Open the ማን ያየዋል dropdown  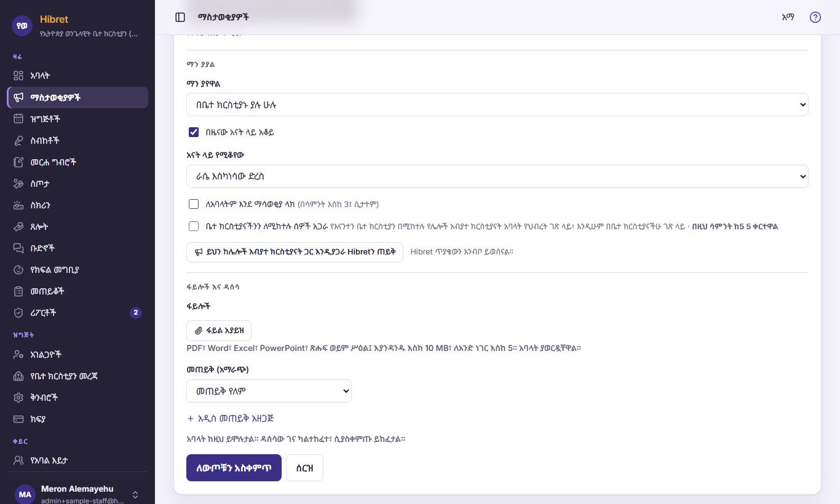tap(497, 104)
